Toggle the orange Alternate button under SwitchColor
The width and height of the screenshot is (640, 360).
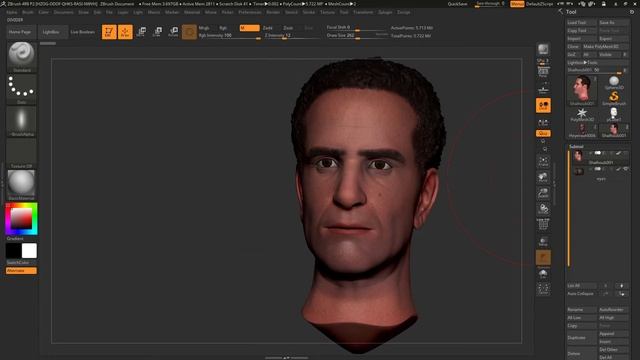click(21, 271)
